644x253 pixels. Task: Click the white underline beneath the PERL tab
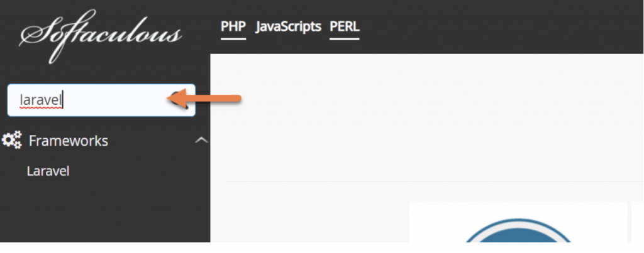click(344, 39)
